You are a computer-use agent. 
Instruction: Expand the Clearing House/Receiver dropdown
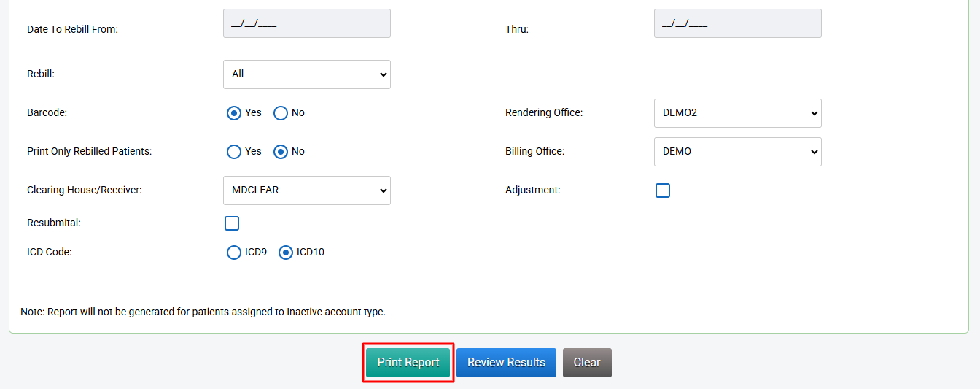[306, 190]
